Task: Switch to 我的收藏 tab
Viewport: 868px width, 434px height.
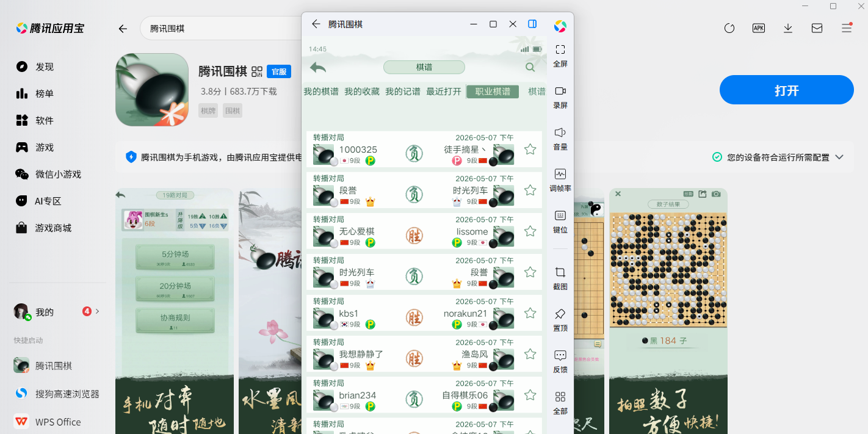Action: point(362,92)
